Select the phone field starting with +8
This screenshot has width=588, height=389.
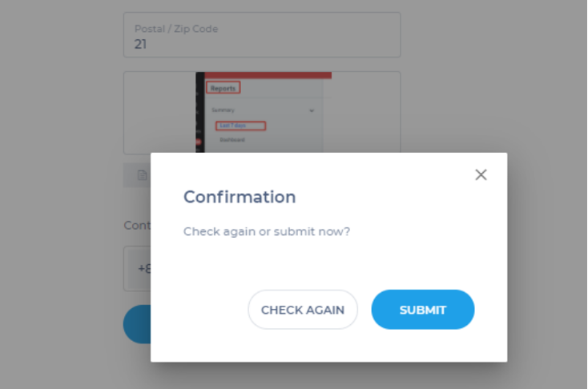[x=138, y=268]
